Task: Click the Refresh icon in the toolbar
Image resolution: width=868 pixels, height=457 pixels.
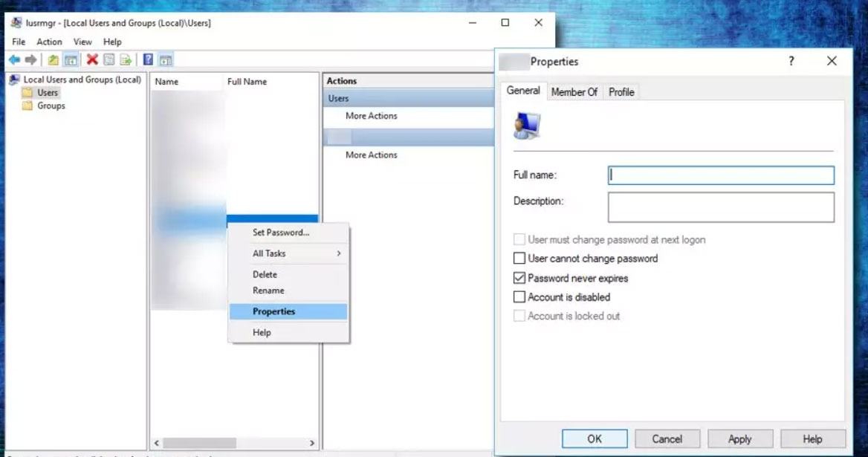Action: click(108, 59)
